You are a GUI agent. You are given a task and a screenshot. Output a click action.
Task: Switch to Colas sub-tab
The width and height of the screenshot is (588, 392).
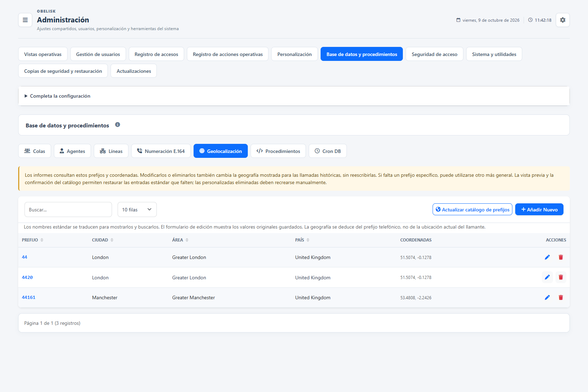[x=35, y=151]
